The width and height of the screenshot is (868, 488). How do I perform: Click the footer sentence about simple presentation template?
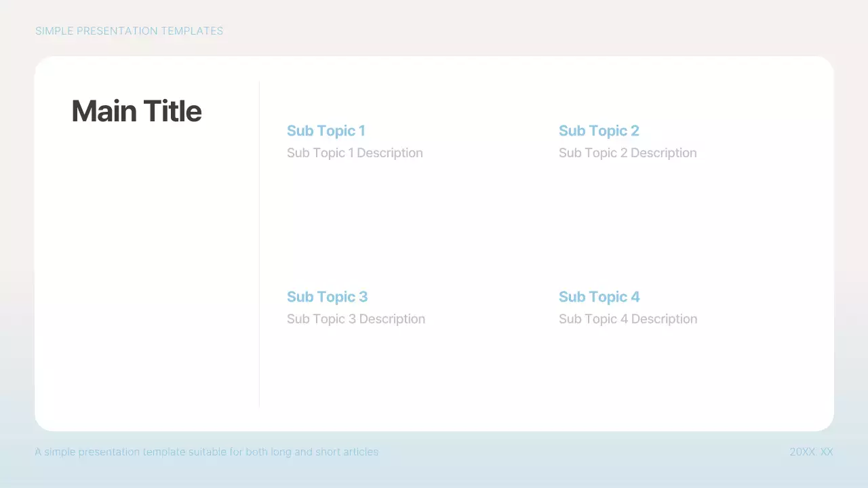pos(207,452)
